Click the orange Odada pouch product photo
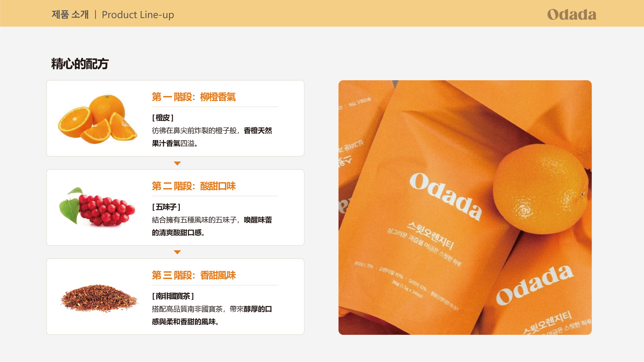Screen dimensions: 644x362 pyautogui.click(x=465, y=207)
